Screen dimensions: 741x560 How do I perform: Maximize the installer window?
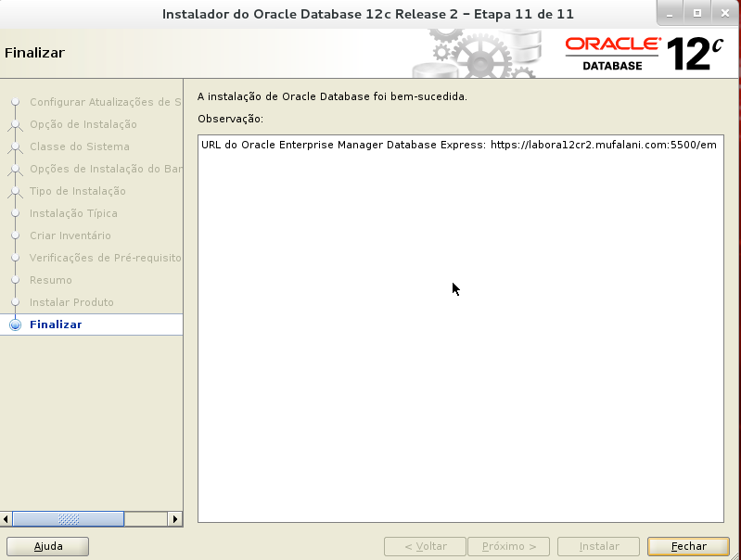[x=697, y=14]
